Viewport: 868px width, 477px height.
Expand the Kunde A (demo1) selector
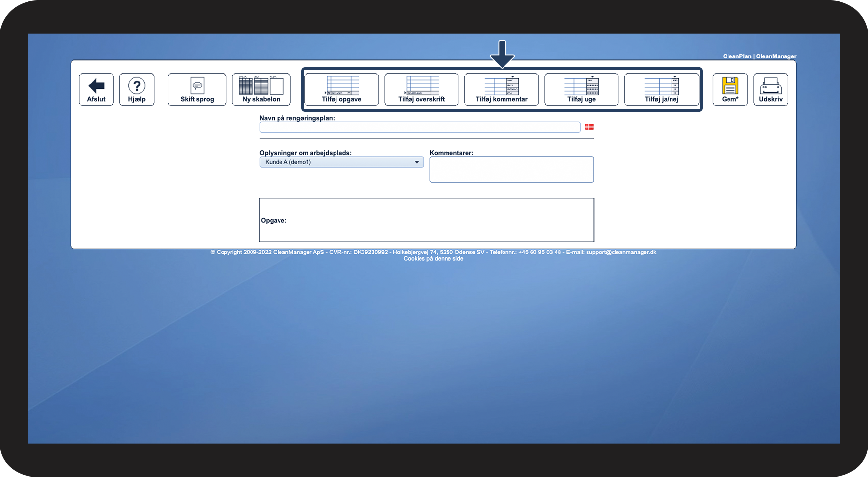341,162
